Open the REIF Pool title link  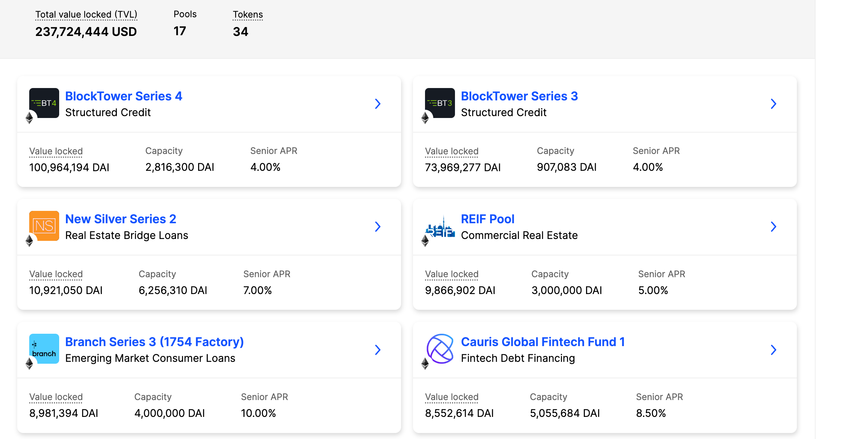pyautogui.click(x=488, y=219)
